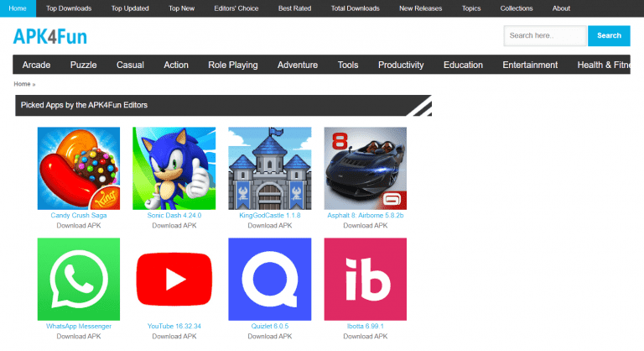Click Download APK under Candy Crush Saga
The height and width of the screenshot is (351, 644).
pyautogui.click(x=79, y=226)
